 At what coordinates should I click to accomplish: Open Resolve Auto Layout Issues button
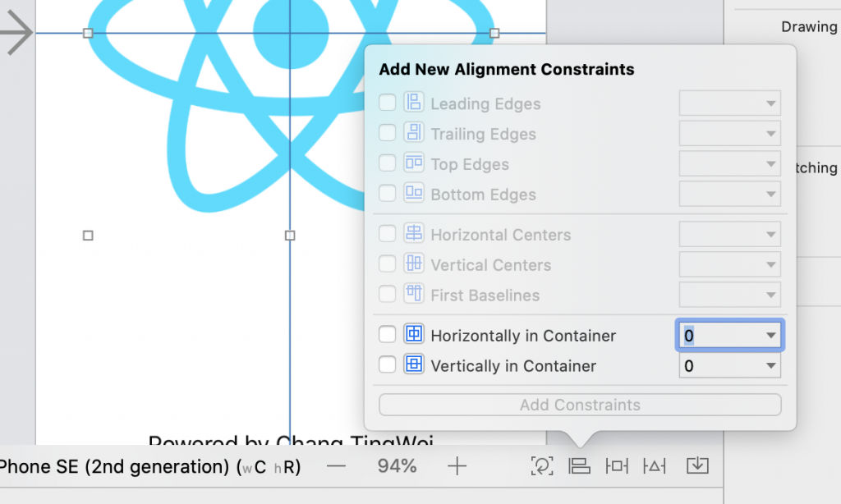[655, 466]
